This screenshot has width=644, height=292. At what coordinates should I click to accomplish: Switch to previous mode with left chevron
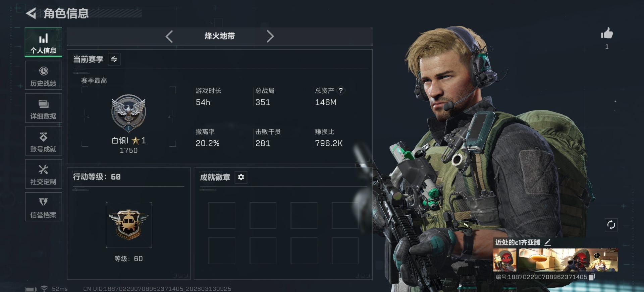click(x=169, y=36)
